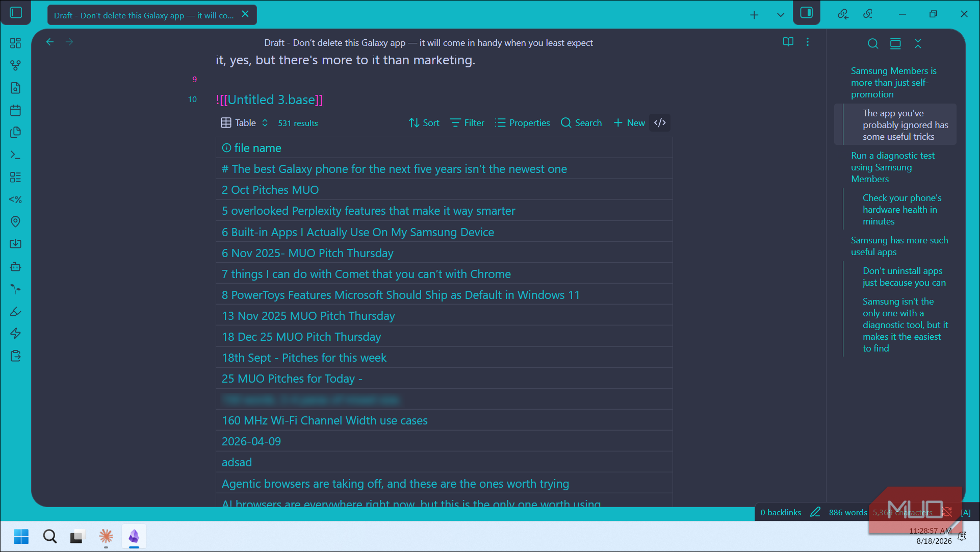This screenshot has height=552, width=980.
Task: Open the '2026-04-09' note
Action: click(251, 441)
